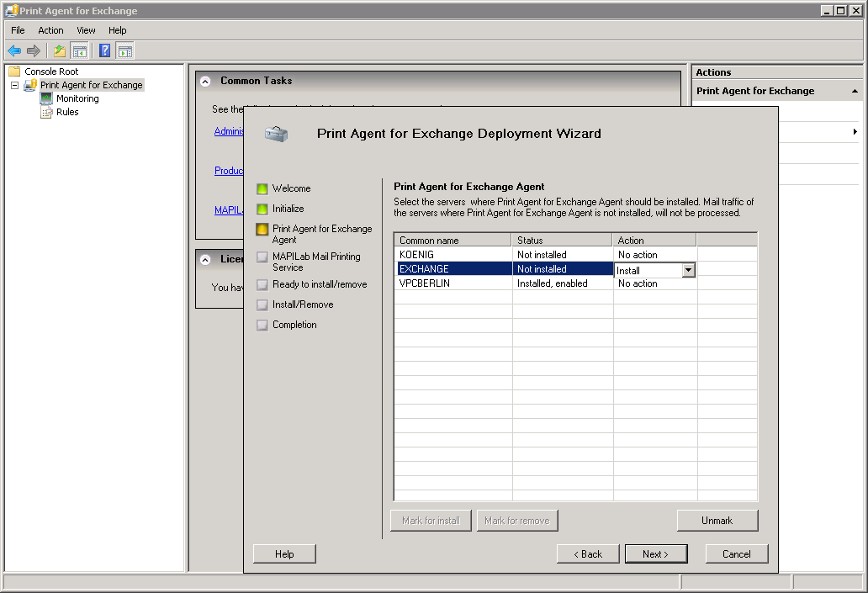The image size is (868, 593).
Task: Cancel the Deployment Wizard
Action: (x=737, y=553)
